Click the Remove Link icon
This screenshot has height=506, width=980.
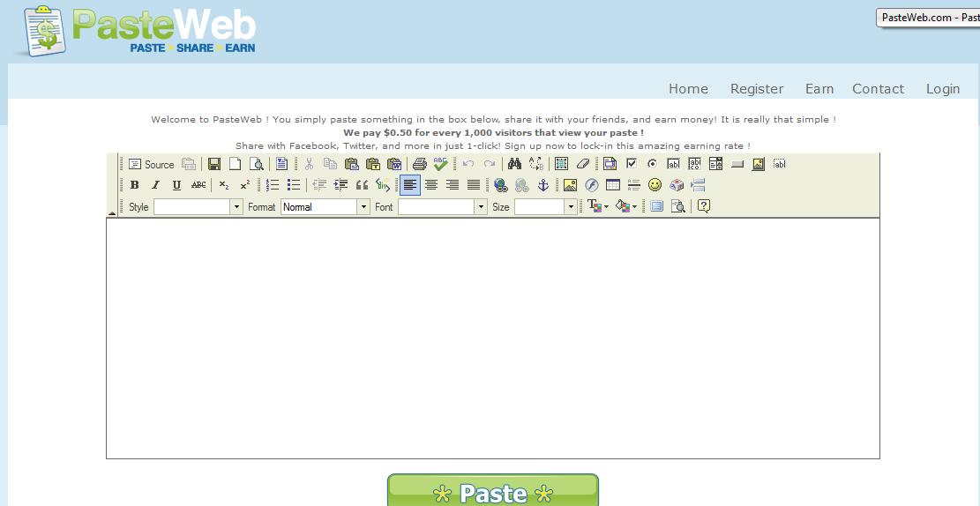tap(522, 185)
